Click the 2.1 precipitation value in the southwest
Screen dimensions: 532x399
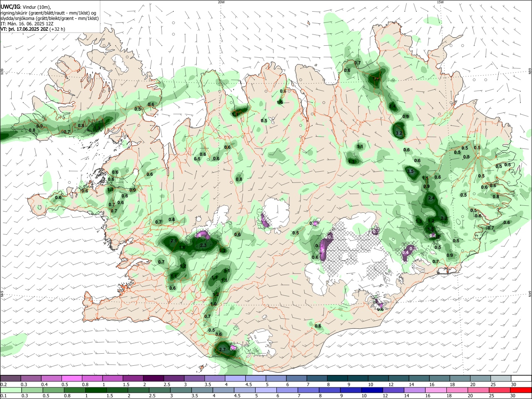pyautogui.click(x=174, y=241)
